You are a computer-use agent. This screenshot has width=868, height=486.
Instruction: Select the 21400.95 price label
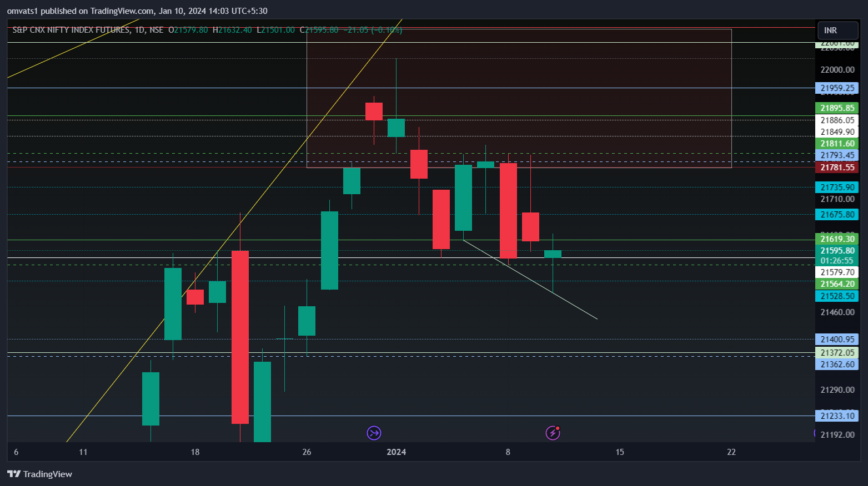pyautogui.click(x=837, y=340)
